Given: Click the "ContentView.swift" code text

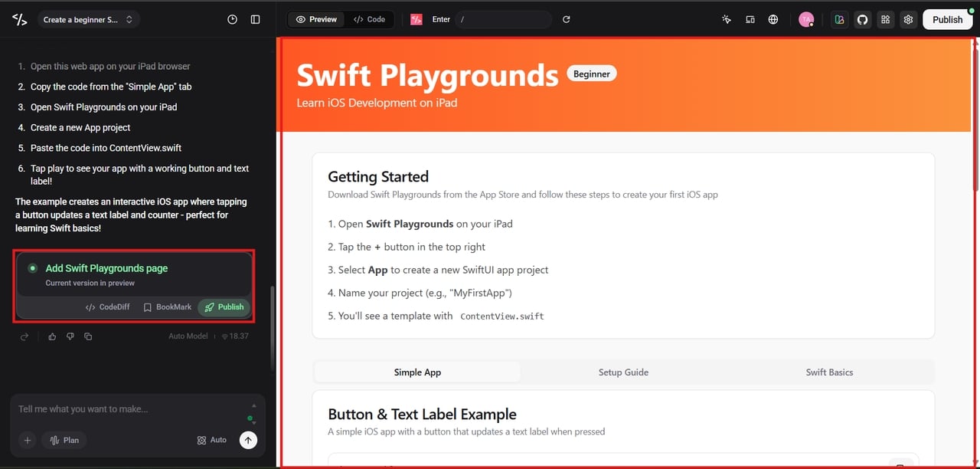Looking at the screenshot, I should 502,316.
